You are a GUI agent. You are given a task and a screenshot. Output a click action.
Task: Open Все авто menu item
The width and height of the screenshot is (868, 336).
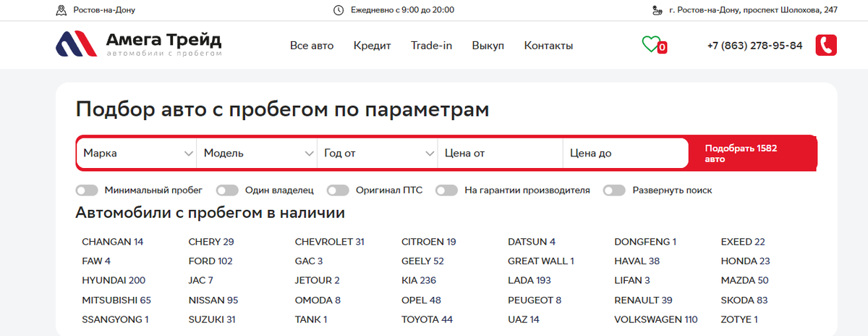pos(312,46)
